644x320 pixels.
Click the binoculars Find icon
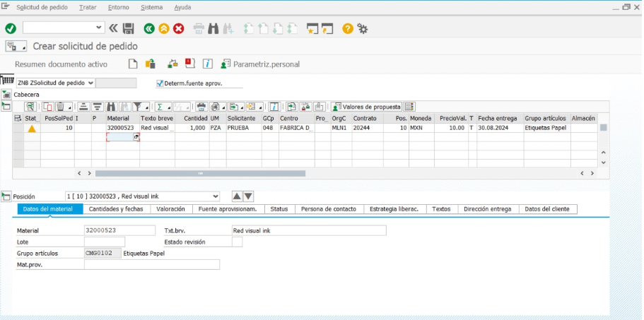[x=214, y=28]
